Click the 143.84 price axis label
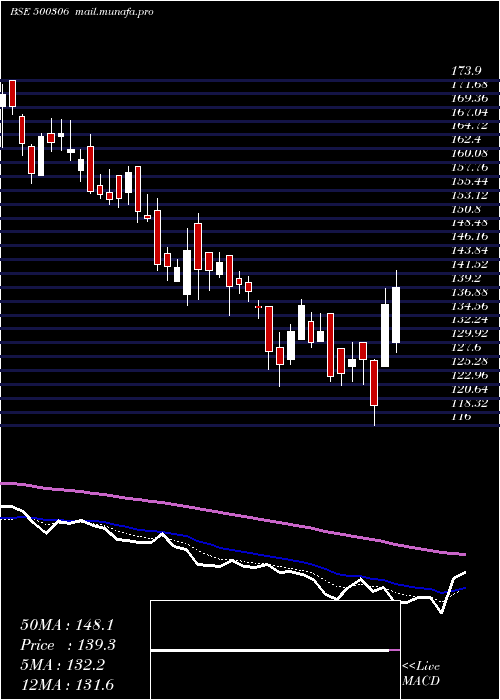 click(x=469, y=250)
